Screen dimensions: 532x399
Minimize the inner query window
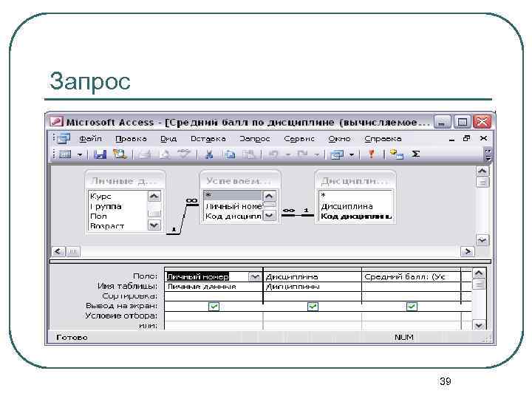pyautogui.click(x=451, y=139)
